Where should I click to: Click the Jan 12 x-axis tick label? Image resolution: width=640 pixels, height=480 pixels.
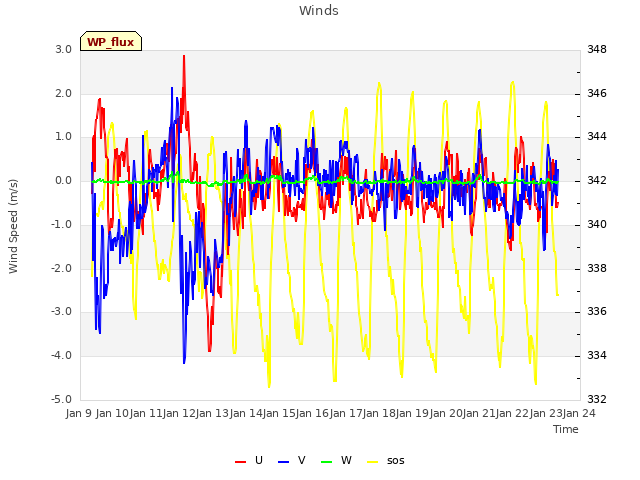coord(178,413)
